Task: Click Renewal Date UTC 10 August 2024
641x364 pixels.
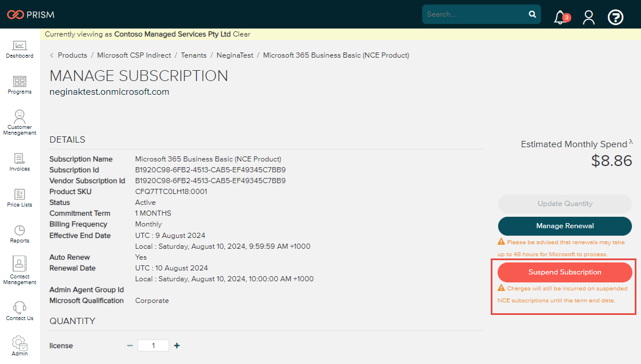Action: tap(172, 268)
